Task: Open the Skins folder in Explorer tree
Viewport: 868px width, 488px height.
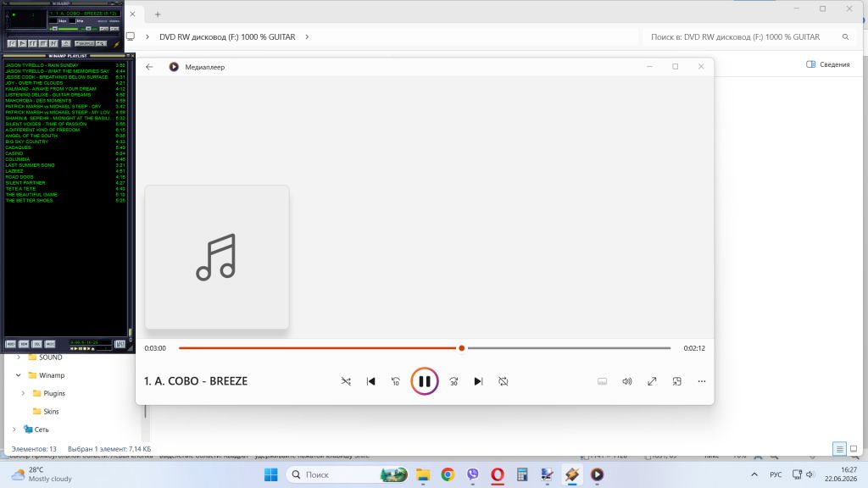Action: pos(51,411)
